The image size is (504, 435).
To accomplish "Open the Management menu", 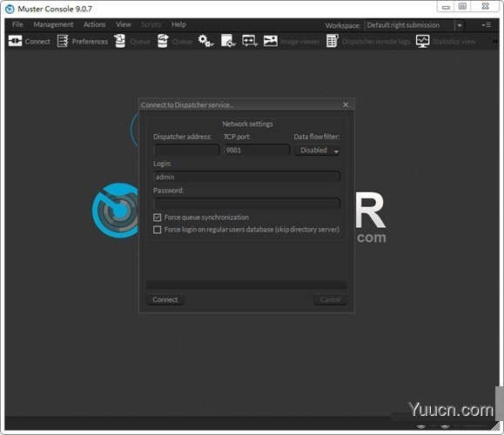I will [x=53, y=24].
